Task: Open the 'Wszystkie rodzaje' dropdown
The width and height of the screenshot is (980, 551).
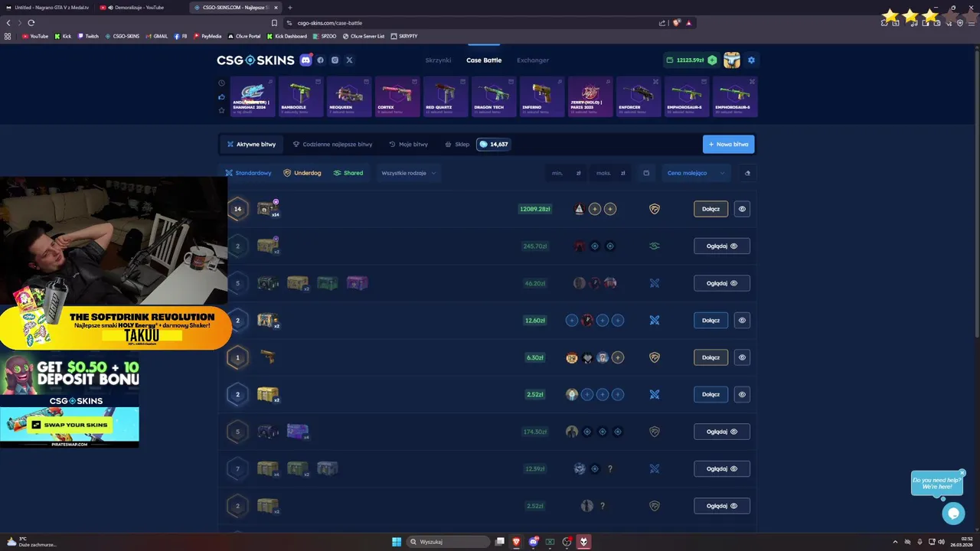Action: 409,173
